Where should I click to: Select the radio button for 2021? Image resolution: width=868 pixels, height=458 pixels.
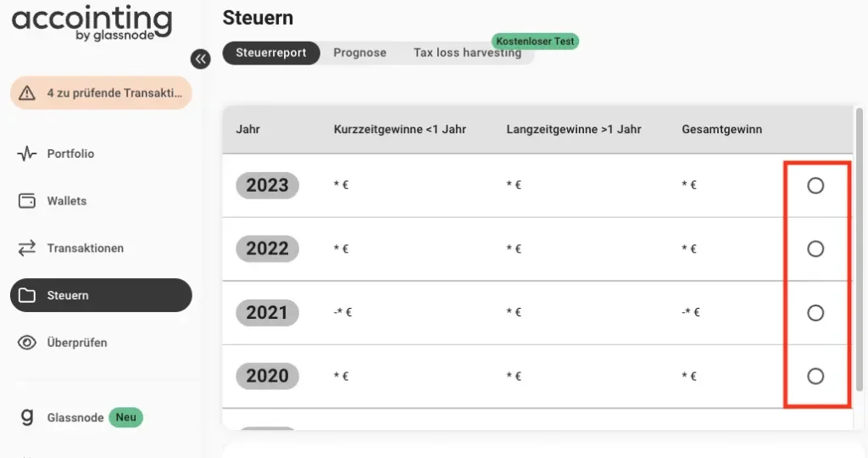click(x=815, y=313)
